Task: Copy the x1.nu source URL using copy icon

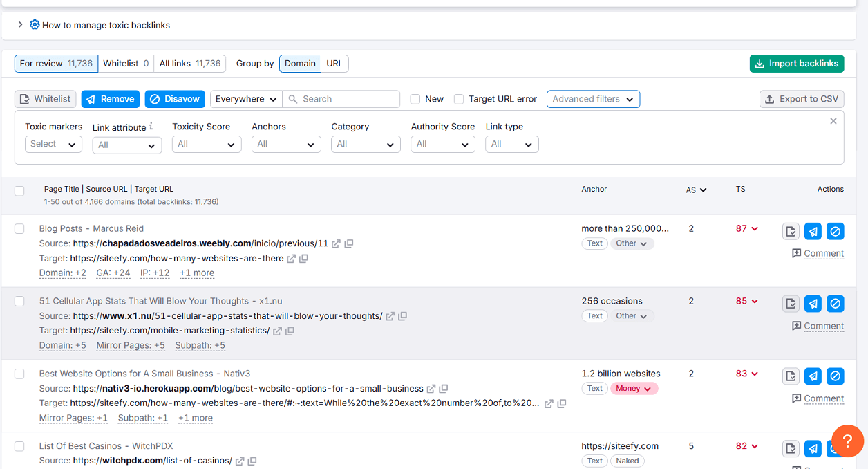Action: (x=403, y=315)
